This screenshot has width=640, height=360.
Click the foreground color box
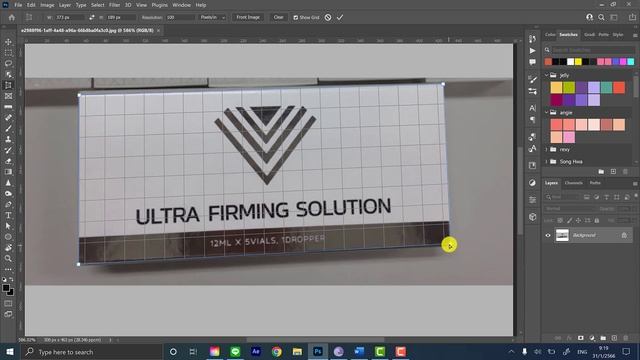point(6,288)
